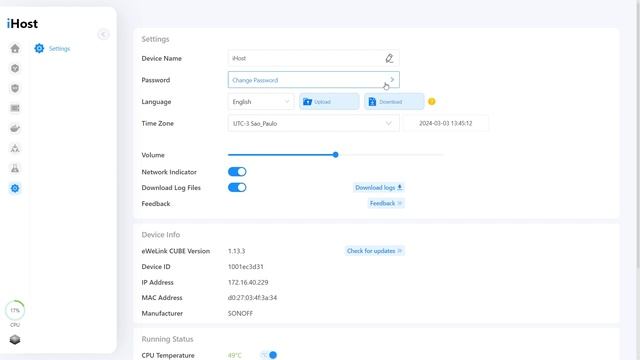Screen dimensions: 640x360
Task: Click the CPU usage gauge circle
Action: [15, 311]
